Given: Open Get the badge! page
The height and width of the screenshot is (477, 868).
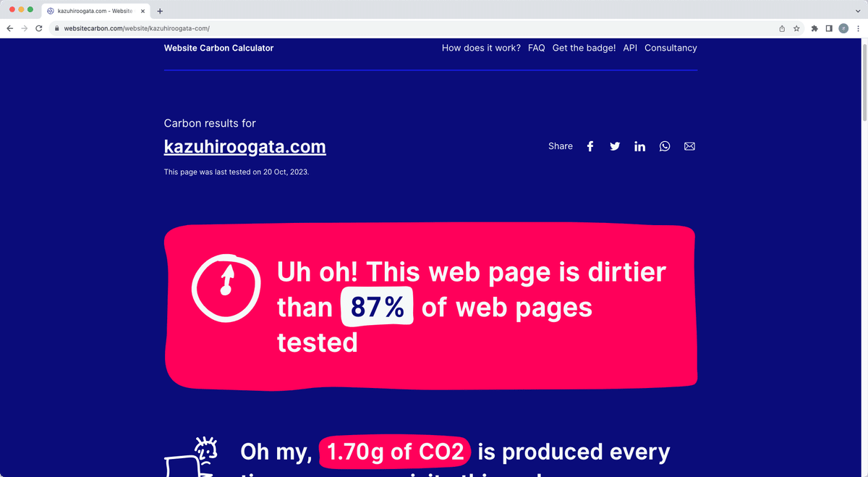Looking at the screenshot, I should click(584, 48).
